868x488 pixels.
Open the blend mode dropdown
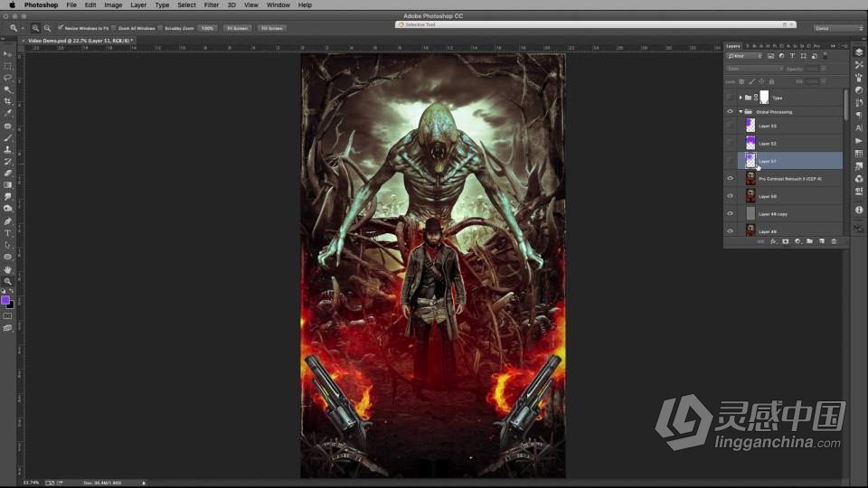click(x=754, y=69)
